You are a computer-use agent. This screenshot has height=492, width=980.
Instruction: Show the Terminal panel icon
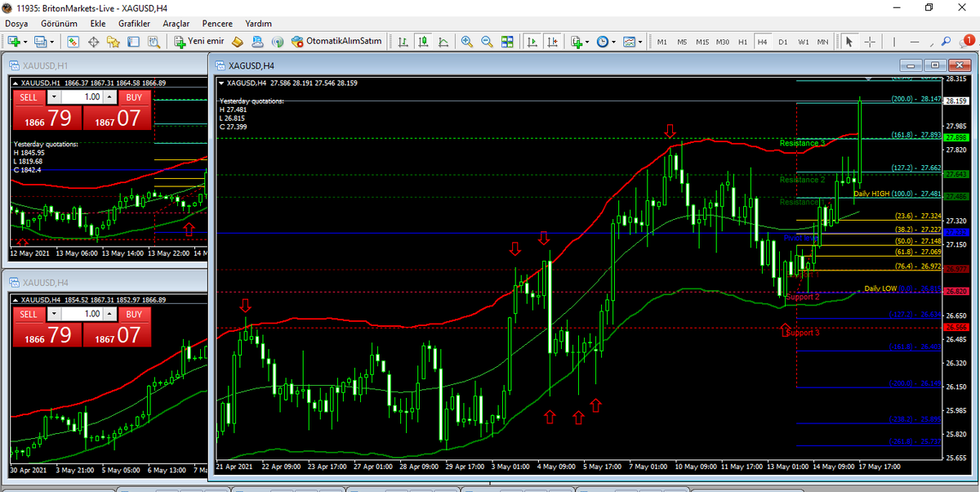(x=133, y=41)
